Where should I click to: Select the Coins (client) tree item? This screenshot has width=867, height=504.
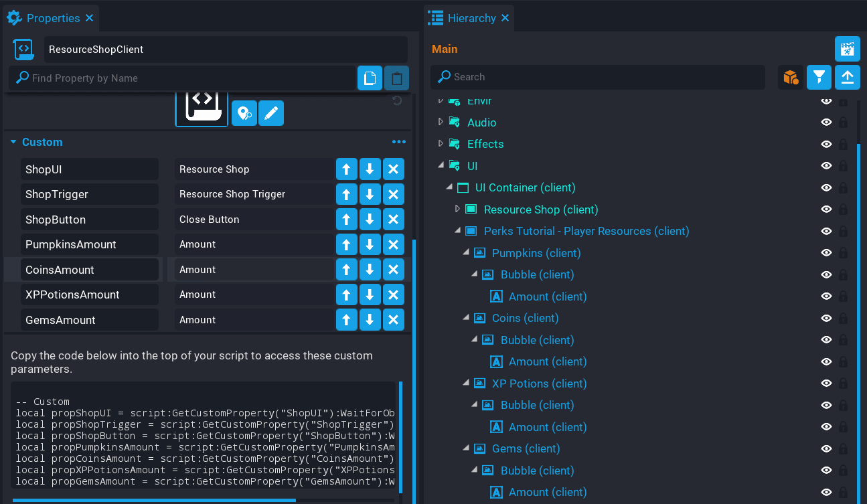(x=525, y=318)
